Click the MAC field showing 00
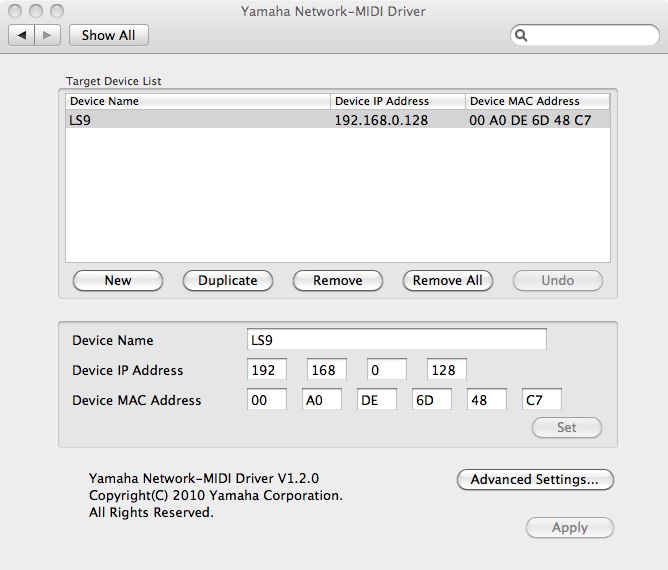668x570 pixels. point(267,399)
